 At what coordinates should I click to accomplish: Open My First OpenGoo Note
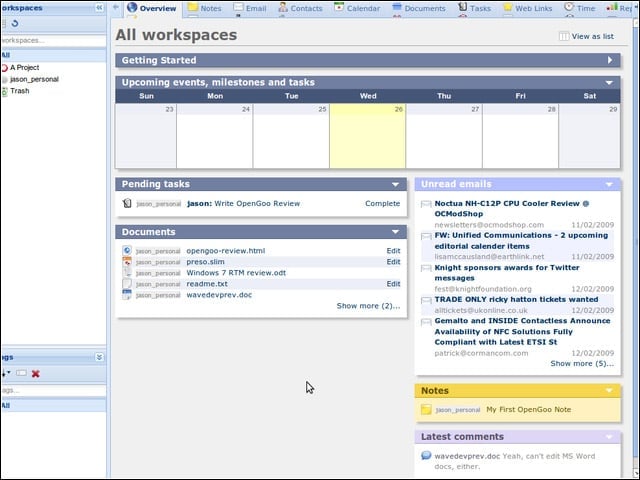pyautogui.click(x=529, y=409)
